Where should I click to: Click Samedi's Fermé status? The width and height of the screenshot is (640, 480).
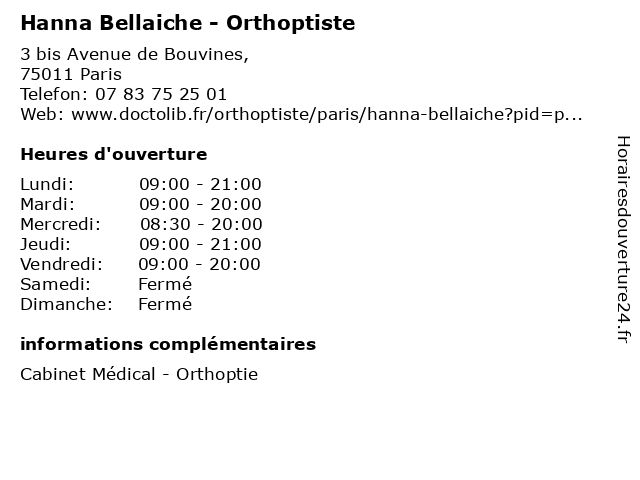165,284
